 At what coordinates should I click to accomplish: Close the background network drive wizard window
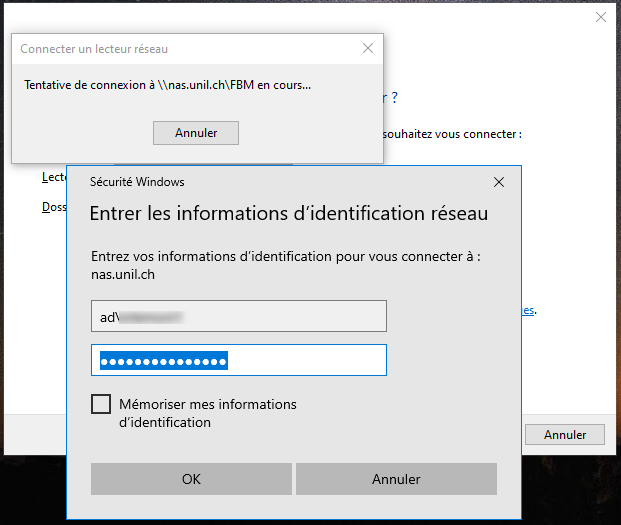[x=600, y=17]
